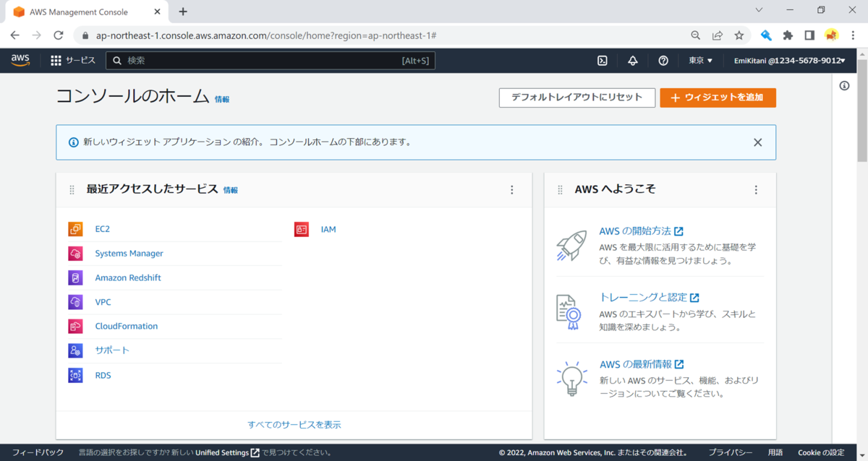The height and width of the screenshot is (461, 868).
Task: Click the browser back arrow
Action: (14, 35)
